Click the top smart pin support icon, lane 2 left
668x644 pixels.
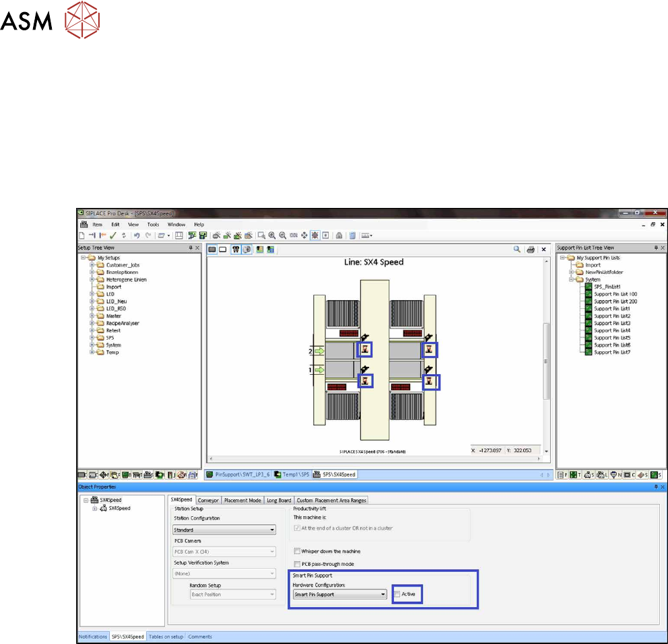coord(365,349)
